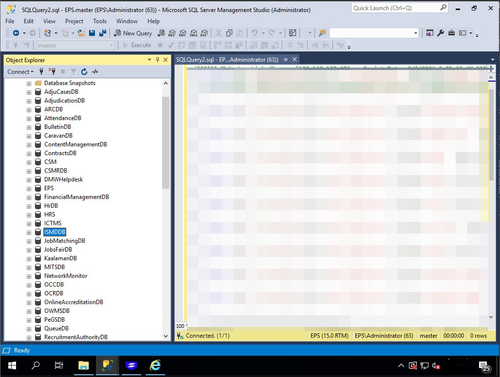
Task: Expand the EPS database node
Action: 29,188
